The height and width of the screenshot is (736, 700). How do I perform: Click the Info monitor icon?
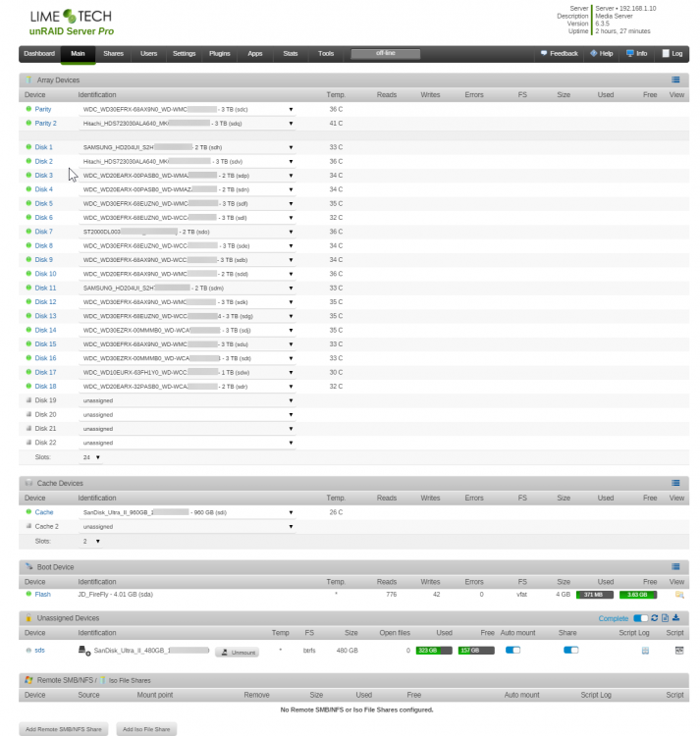click(630, 54)
